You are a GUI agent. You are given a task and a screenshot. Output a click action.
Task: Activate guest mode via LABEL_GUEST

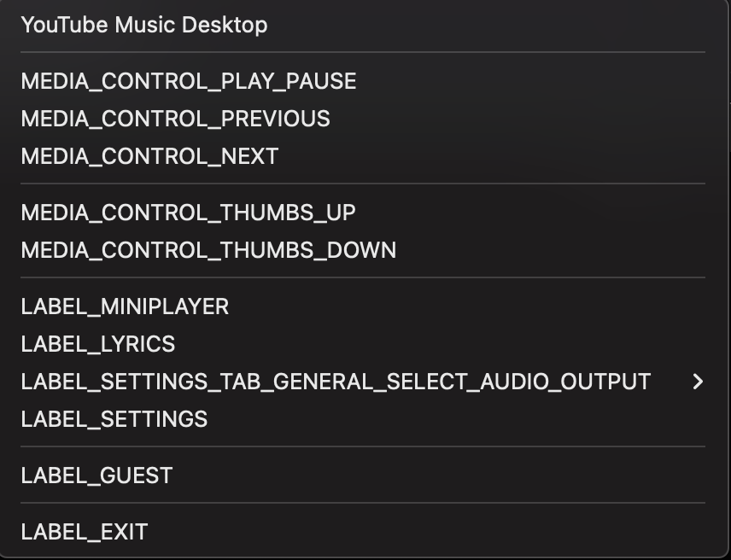click(96, 475)
